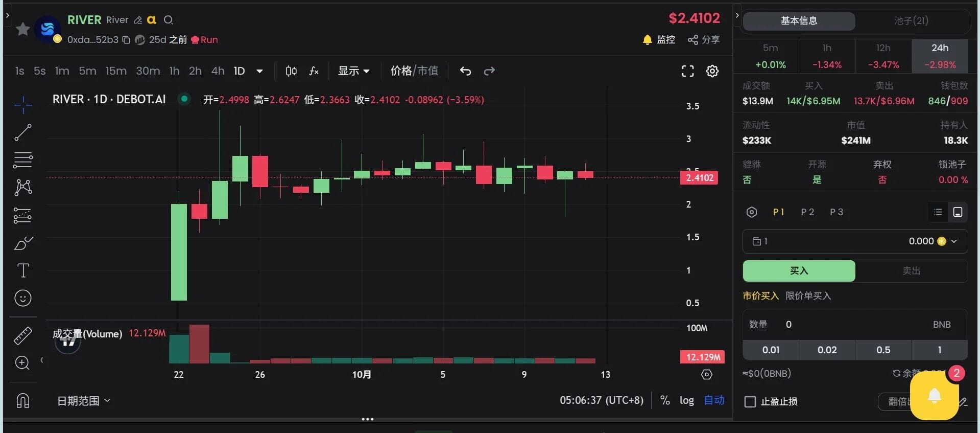Star RIVER as a favorite

pyautogui.click(x=22, y=29)
